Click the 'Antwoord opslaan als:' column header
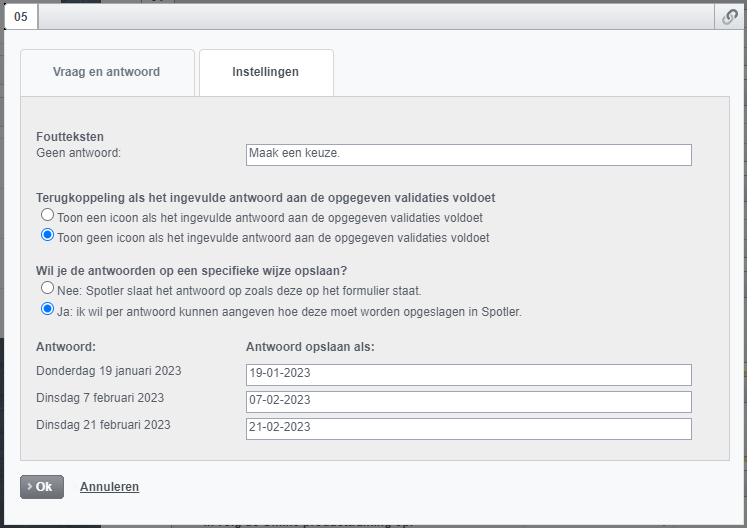This screenshot has width=747, height=528. point(310,347)
